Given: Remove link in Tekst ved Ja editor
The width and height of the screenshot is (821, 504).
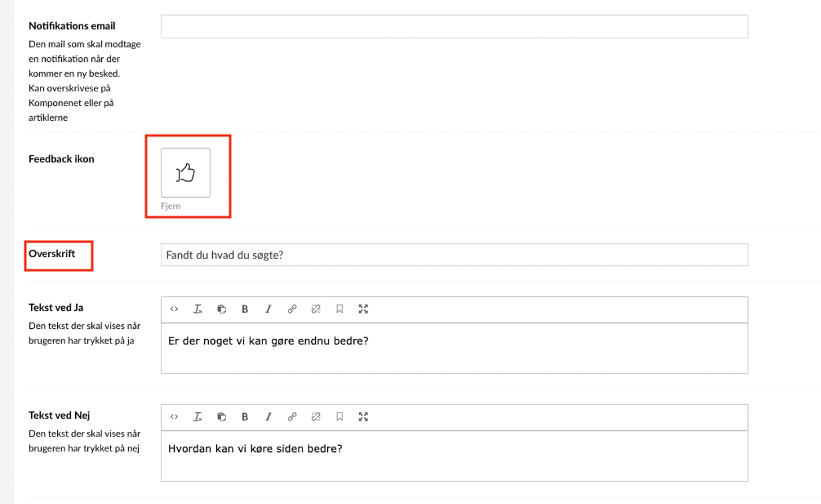Looking at the screenshot, I should point(316,309).
